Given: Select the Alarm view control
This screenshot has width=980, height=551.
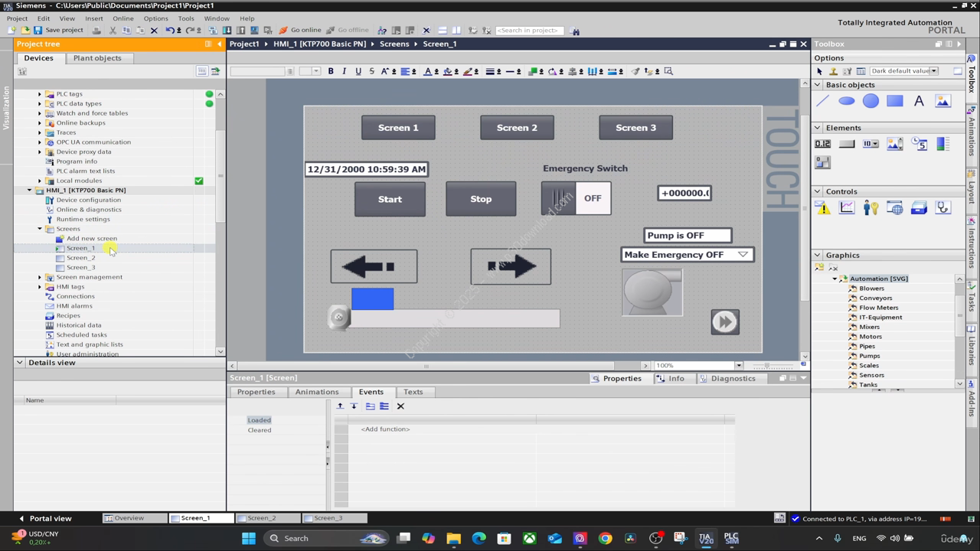Looking at the screenshot, I should click(823, 208).
